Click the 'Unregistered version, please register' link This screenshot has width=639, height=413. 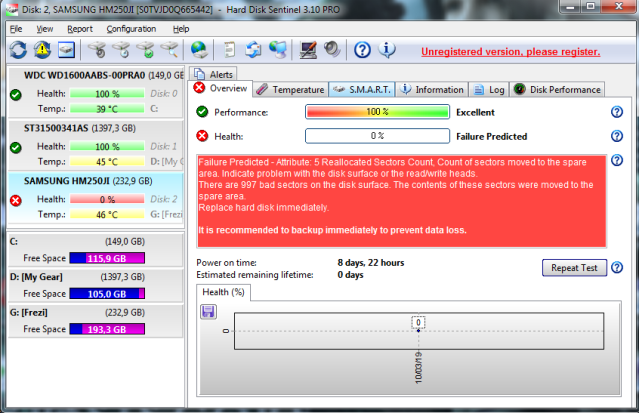[510, 51]
